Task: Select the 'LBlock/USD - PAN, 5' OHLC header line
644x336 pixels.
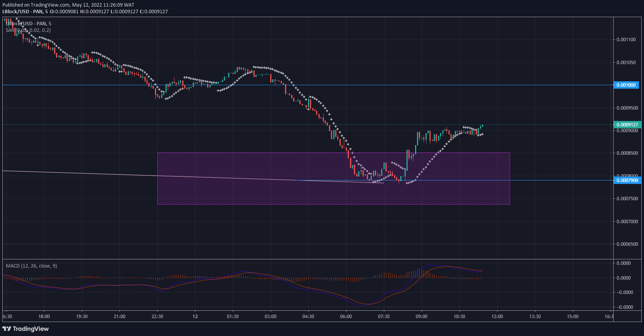Action: click(85, 12)
